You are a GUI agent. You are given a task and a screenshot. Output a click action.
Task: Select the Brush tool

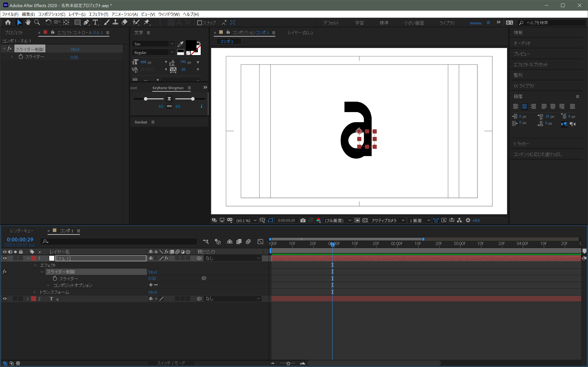(107, 22)
